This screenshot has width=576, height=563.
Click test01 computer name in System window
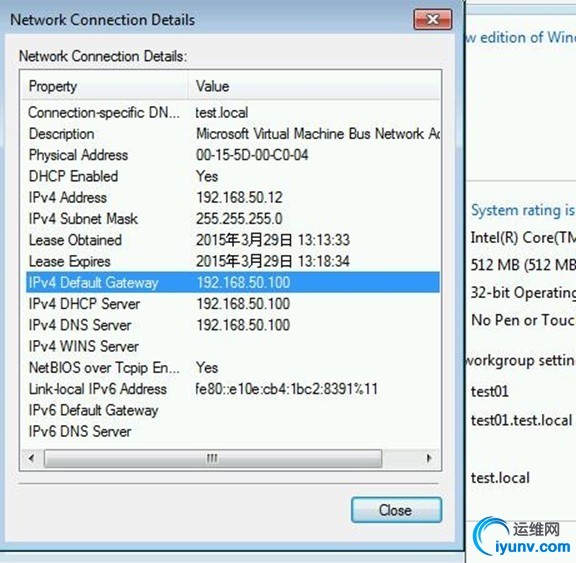click(x=490, y=391)
